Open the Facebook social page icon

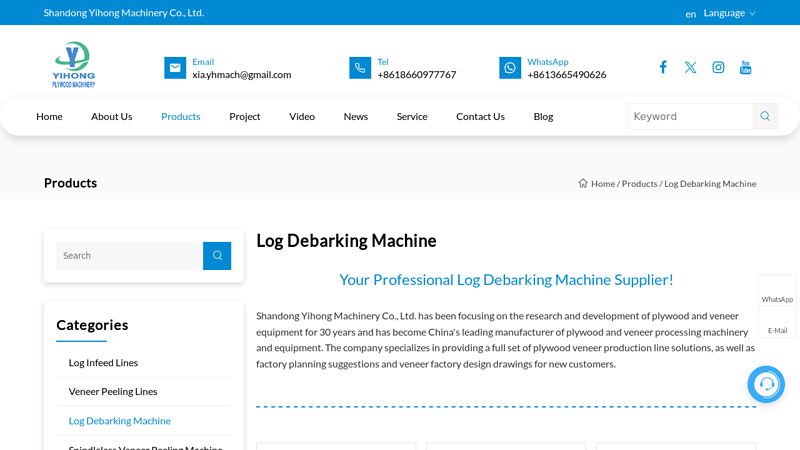[662, 67]
